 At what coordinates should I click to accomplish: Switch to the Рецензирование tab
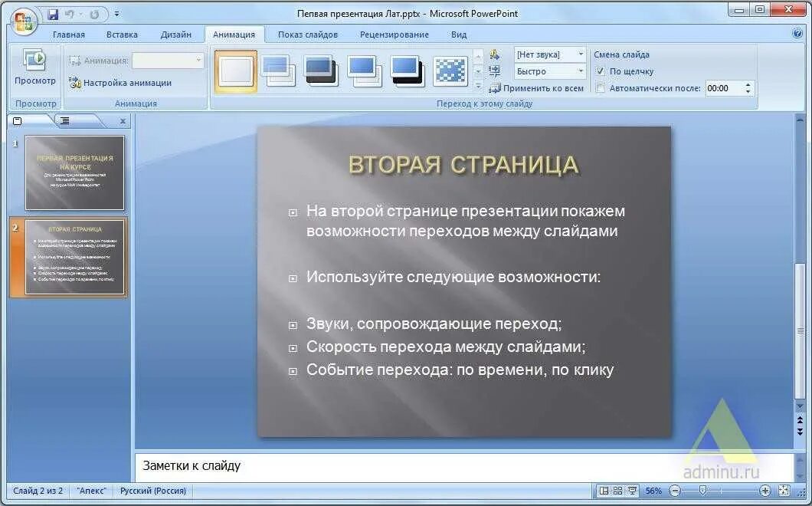[x=394, y=34]
